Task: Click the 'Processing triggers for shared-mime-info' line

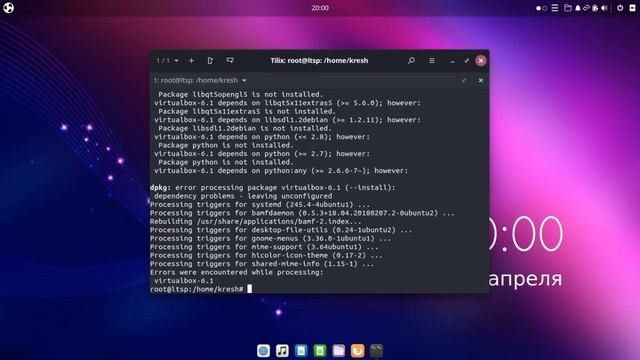Action: [x=262, y=264]
